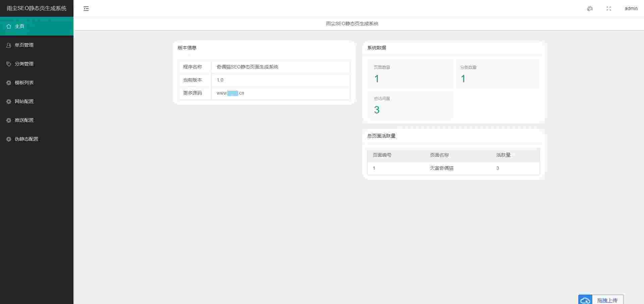Screen dimensions: 644x304
Task: Click the 总访问量 stat card
Action: pyautogui.click(x=410, y=105)
